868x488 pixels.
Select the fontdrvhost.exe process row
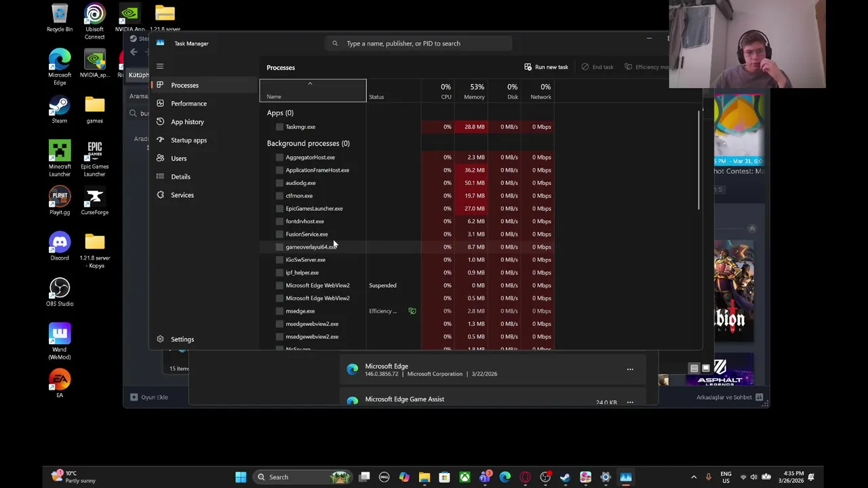coord(407,222)
